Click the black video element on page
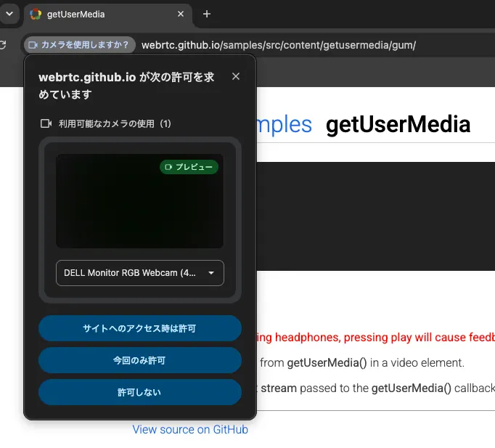495x448 pixels. [x=376, y=216]
